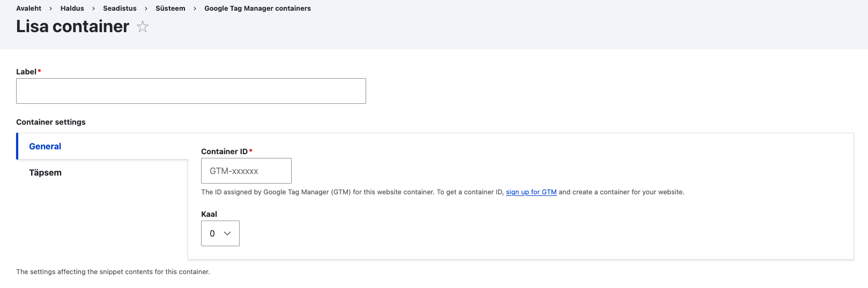This screenshot has height=288, width=868.
Task: Go to the Avaleht breadcrumb
Action: (28, 9)
